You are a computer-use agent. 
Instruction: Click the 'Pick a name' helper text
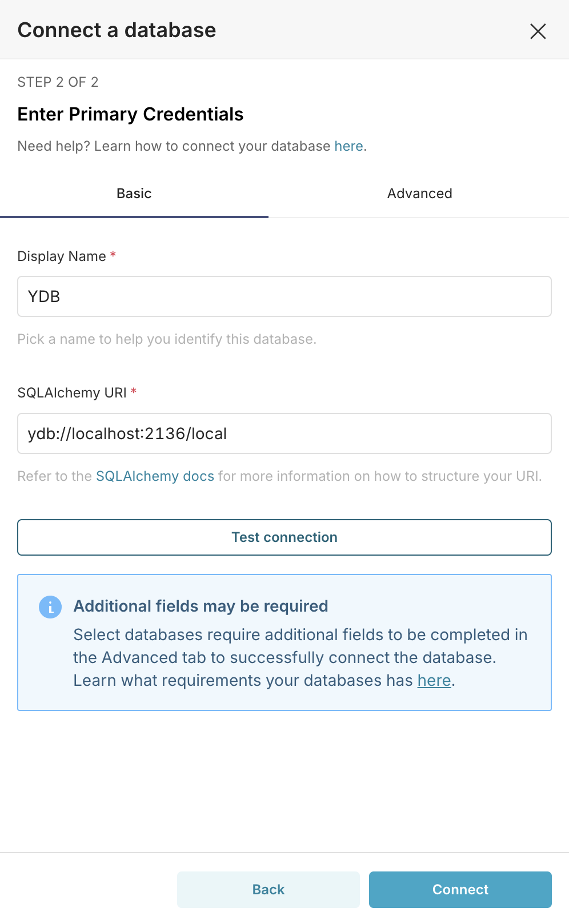click(167, 339)
